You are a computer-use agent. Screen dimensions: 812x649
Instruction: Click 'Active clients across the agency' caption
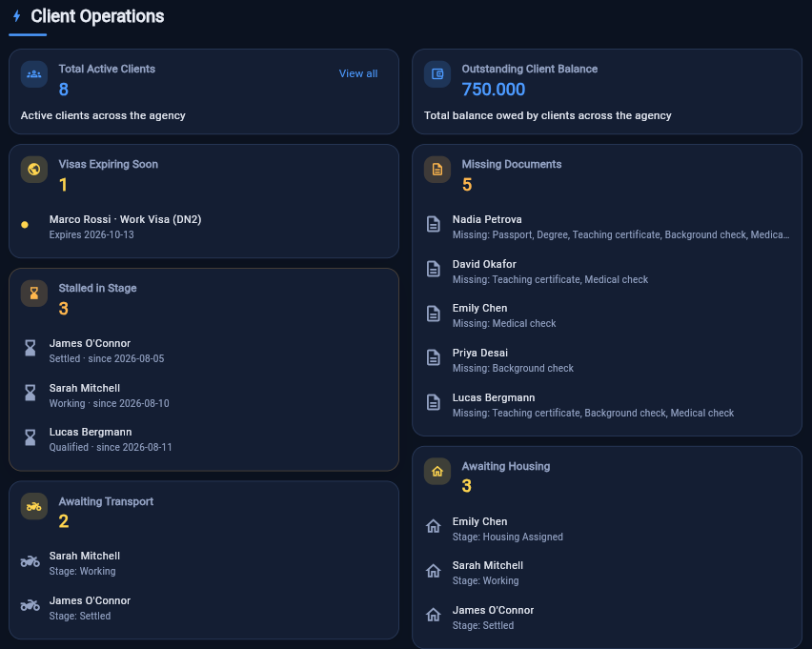coord(103,115)
